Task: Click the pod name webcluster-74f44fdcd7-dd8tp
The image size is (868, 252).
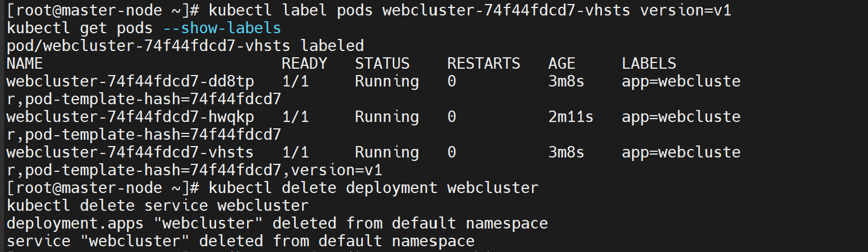Action: coord(130,82)
